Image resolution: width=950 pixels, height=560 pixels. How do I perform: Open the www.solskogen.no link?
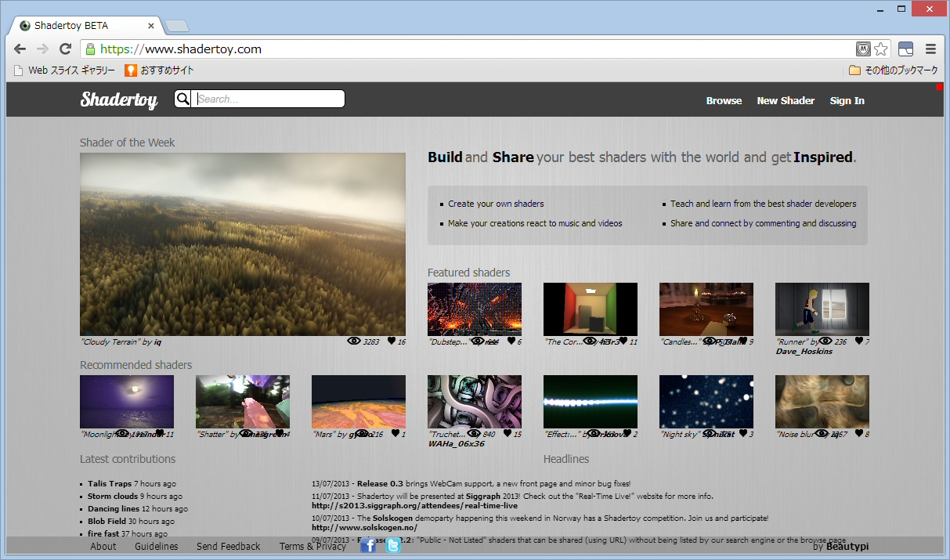coord(364,528)
